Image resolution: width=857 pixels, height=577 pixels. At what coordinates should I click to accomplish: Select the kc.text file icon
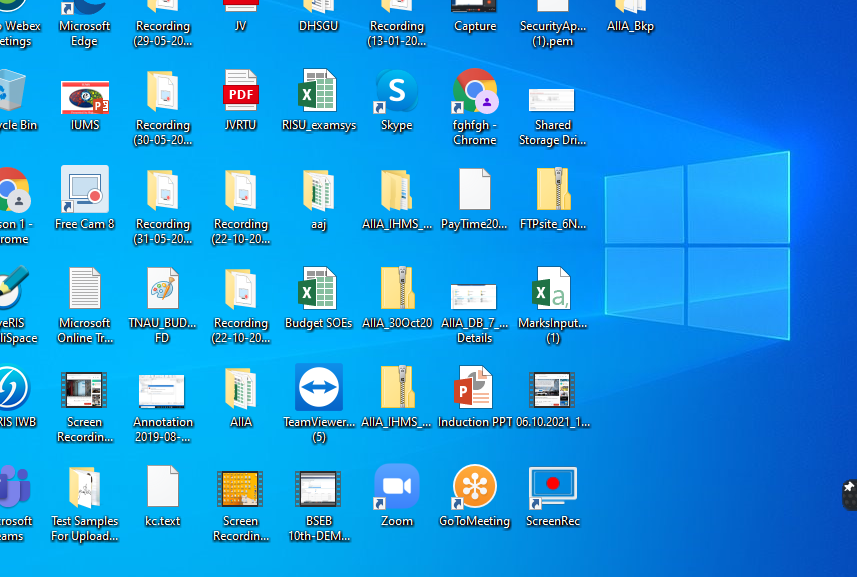point(162,486)
